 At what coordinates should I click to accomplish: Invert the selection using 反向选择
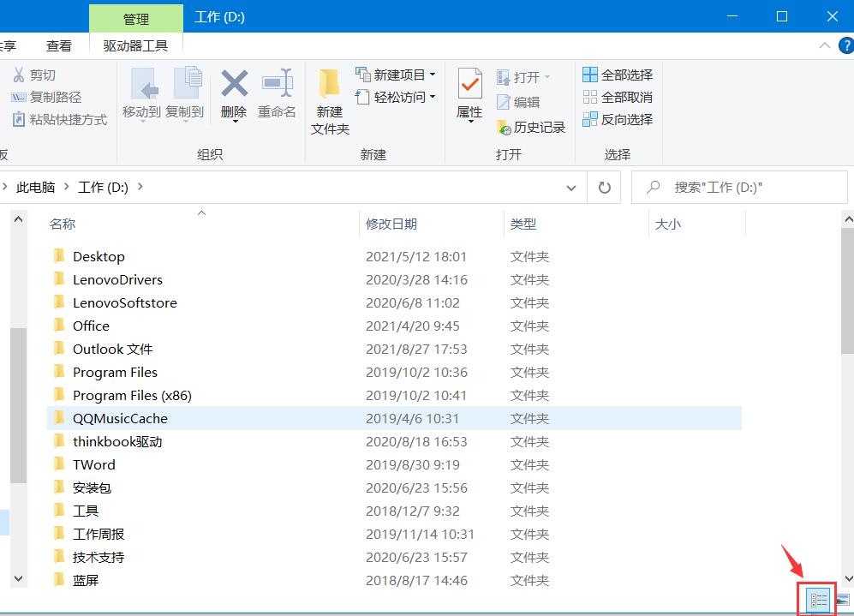[618, 119]
